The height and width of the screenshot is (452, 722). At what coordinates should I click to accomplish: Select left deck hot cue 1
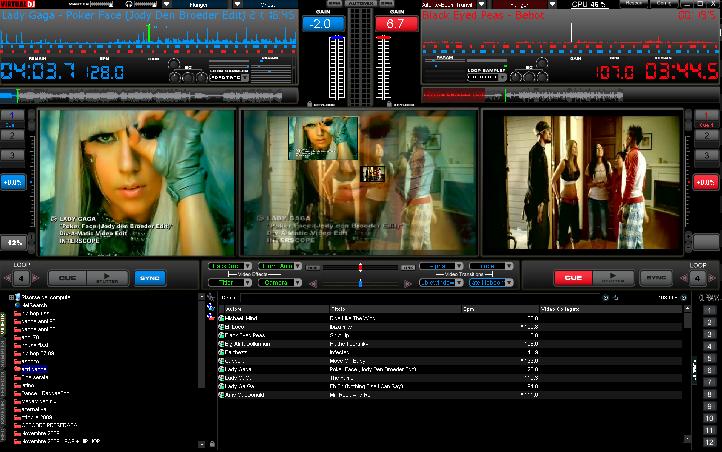[x=12, y=116]
